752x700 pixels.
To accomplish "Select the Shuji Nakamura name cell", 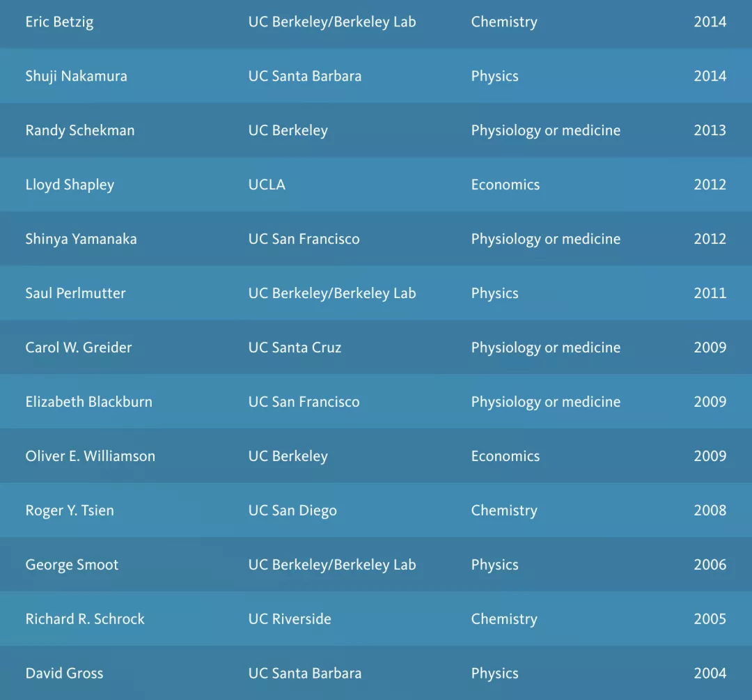I will (76, 76).
